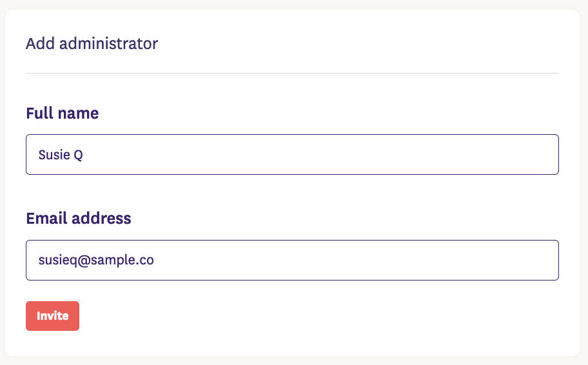
Task: Click the word "Susie" in name field
Action: coord(54,155)
